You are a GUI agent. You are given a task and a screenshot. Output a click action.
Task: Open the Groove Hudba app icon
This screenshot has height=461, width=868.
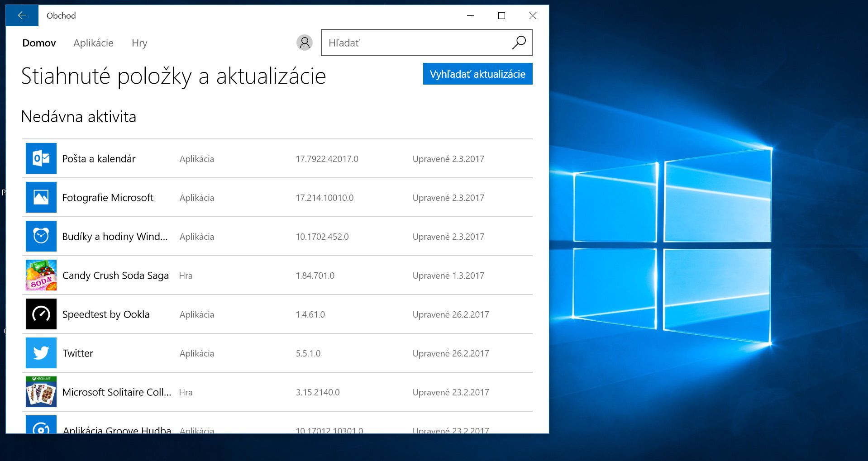[x=41, y=424]
